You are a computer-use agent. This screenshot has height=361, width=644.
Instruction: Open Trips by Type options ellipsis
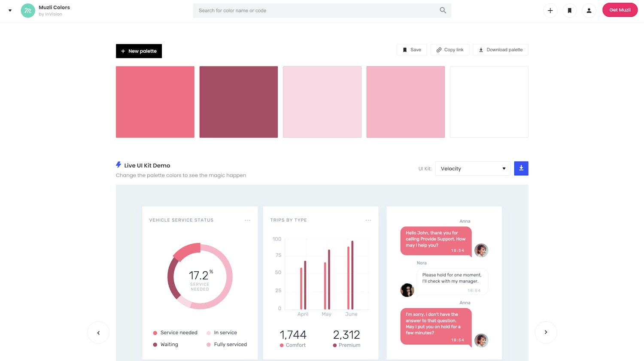tap(368, 220)
